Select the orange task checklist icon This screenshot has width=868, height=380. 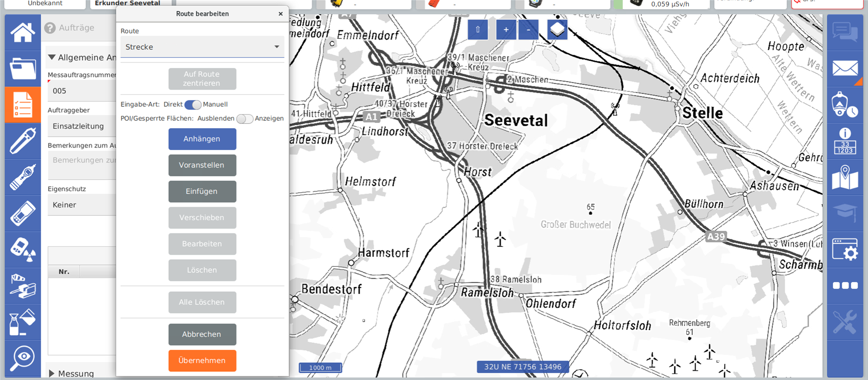[23, 104]
